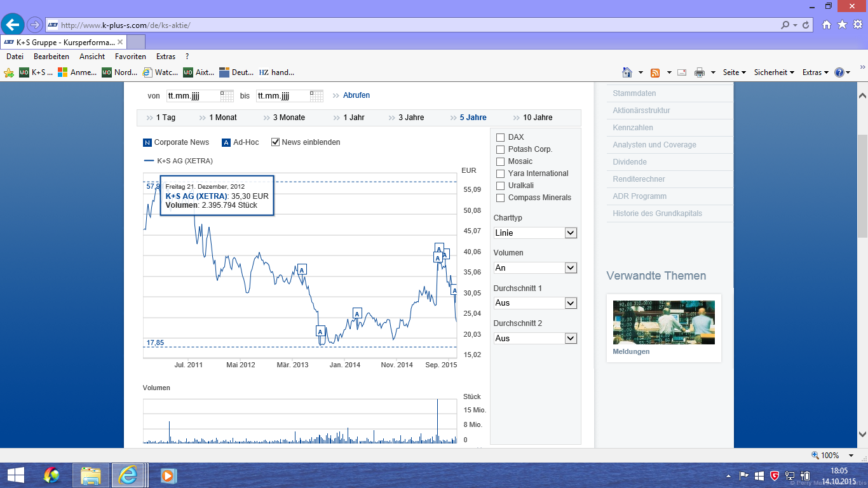Open the Volumen dropdown showing An
The width and height of the screenshot is (868, 488).
point(535,268)
